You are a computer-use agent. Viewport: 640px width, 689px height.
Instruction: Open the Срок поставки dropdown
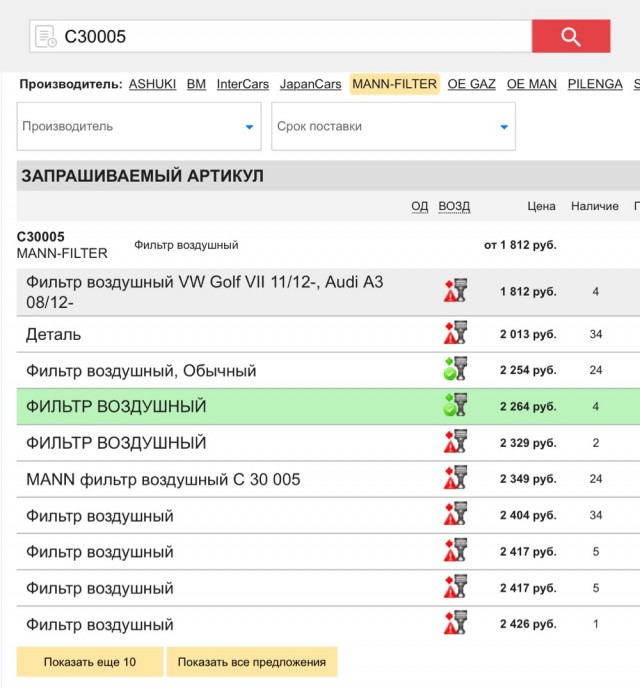393,127
